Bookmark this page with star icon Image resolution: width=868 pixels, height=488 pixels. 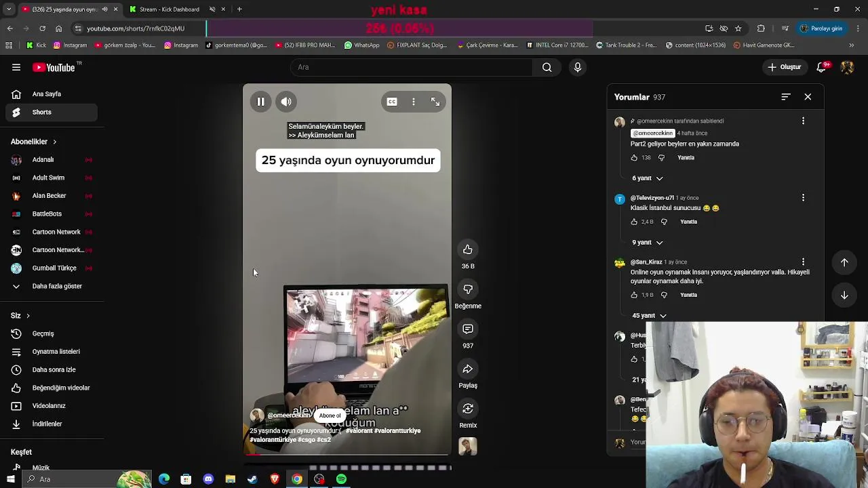738,28
